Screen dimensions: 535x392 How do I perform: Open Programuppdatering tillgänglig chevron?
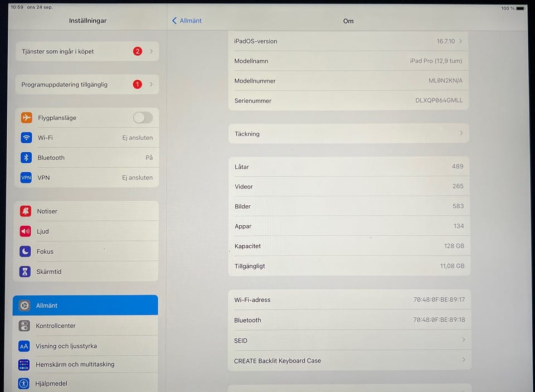click(151, 84)
